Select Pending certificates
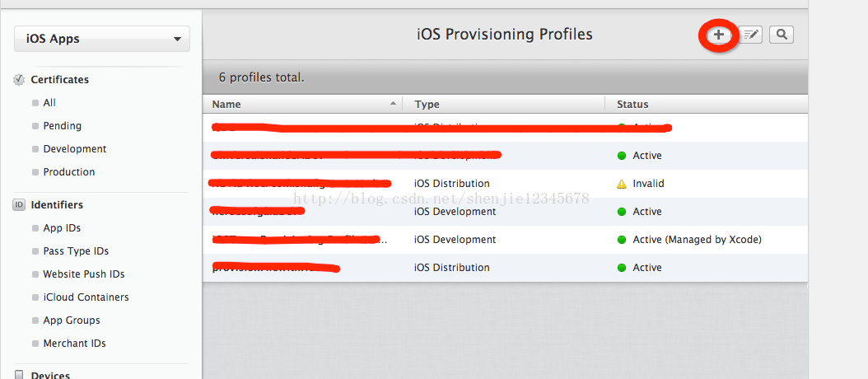Image resolution: width=868 pixels, height=379 pixels. (62, 126)
